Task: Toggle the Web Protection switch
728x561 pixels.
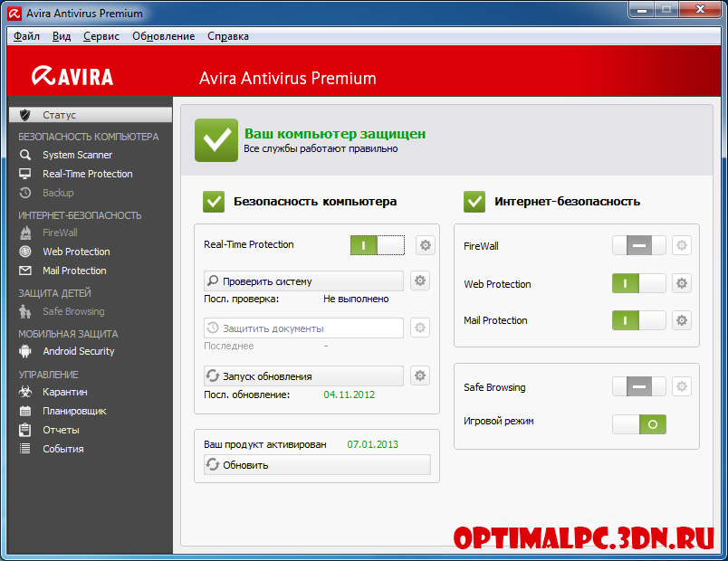Action: click(x=639, y=283)
